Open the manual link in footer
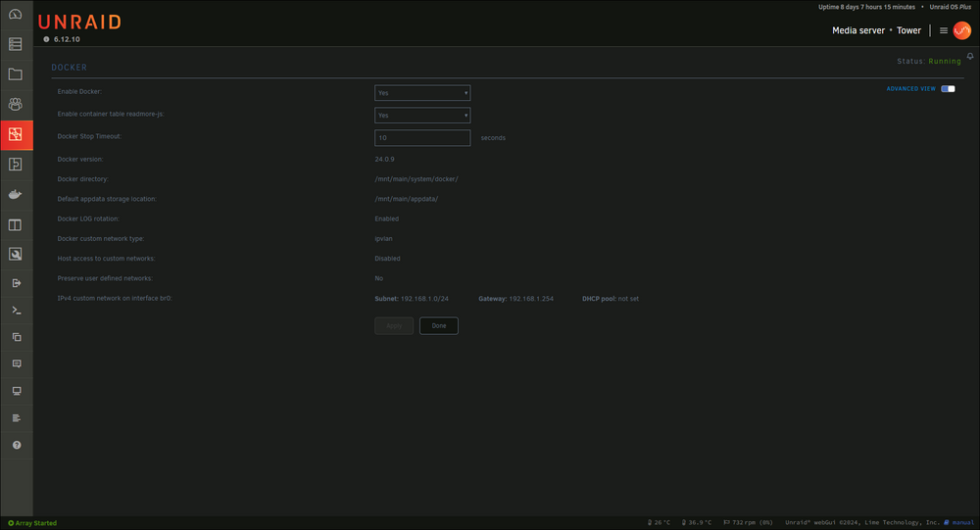This screenshot has height=530, width=980. coord(962,522)
